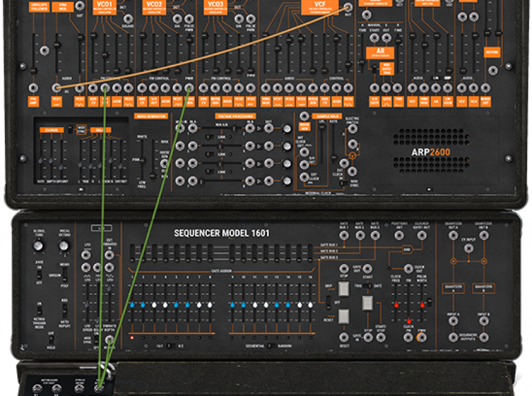Flip the Sequential/Random switch
Viewport: 532px width, 396px height.
[271, 346]
